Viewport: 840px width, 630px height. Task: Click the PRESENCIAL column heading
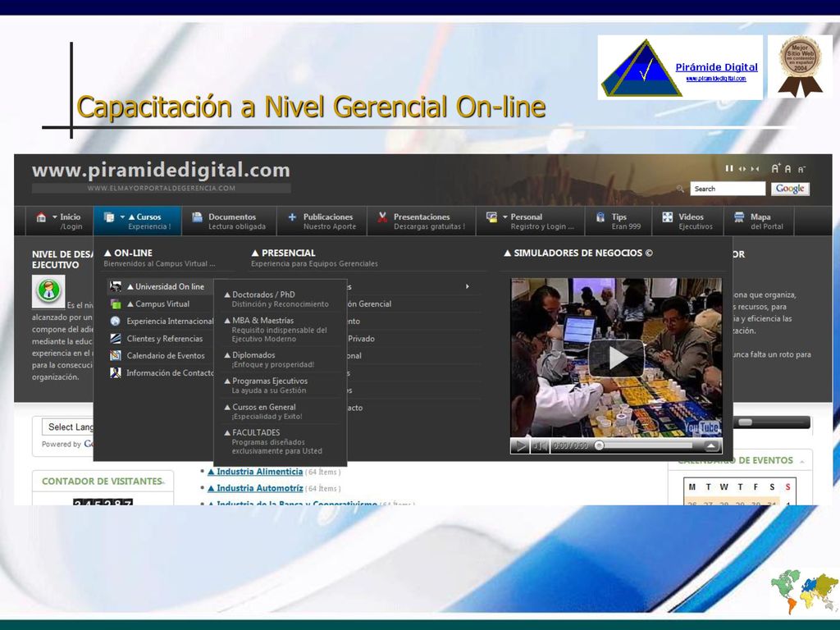coord(283,253)
